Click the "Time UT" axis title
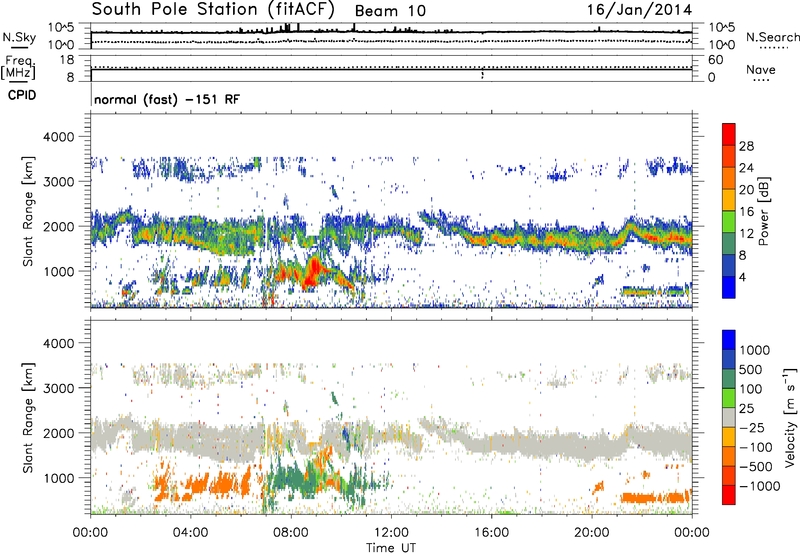This screenshot has width=800, height=554. click(x=391, y=548)
